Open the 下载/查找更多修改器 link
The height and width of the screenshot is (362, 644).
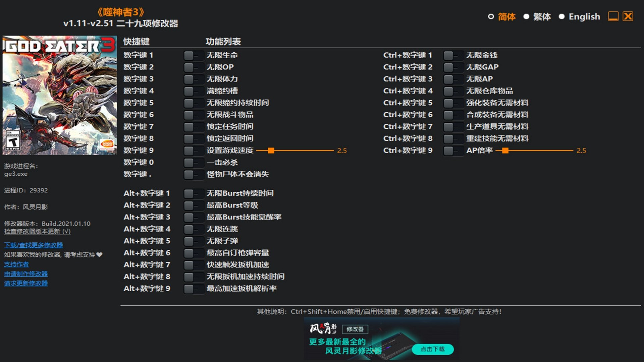(33, 245)
